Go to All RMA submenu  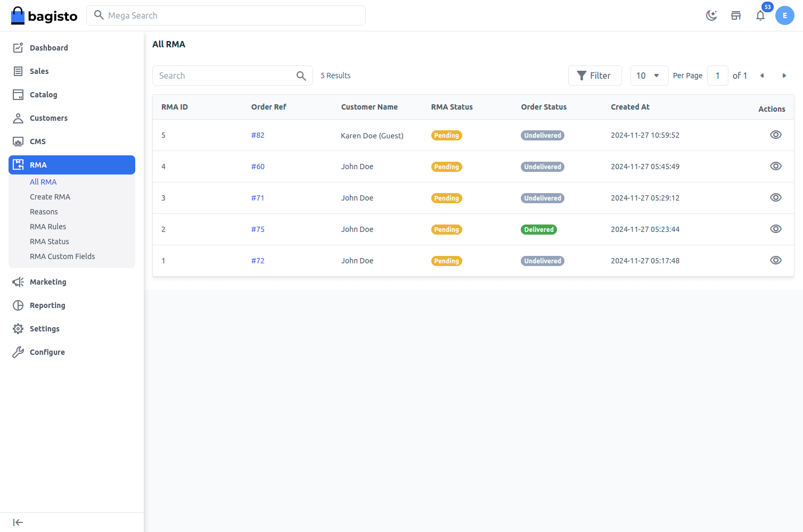pyautogui.click(x=43, y=182)
